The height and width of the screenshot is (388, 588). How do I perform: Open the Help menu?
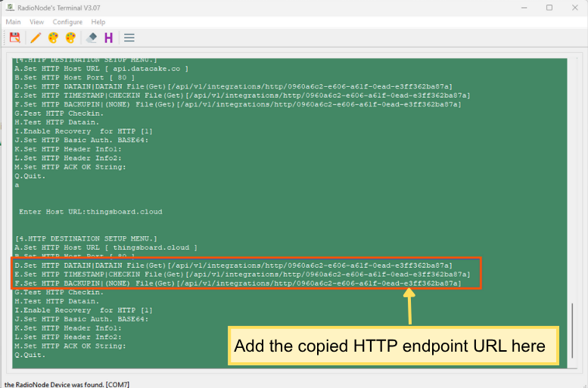click(98, 22)
